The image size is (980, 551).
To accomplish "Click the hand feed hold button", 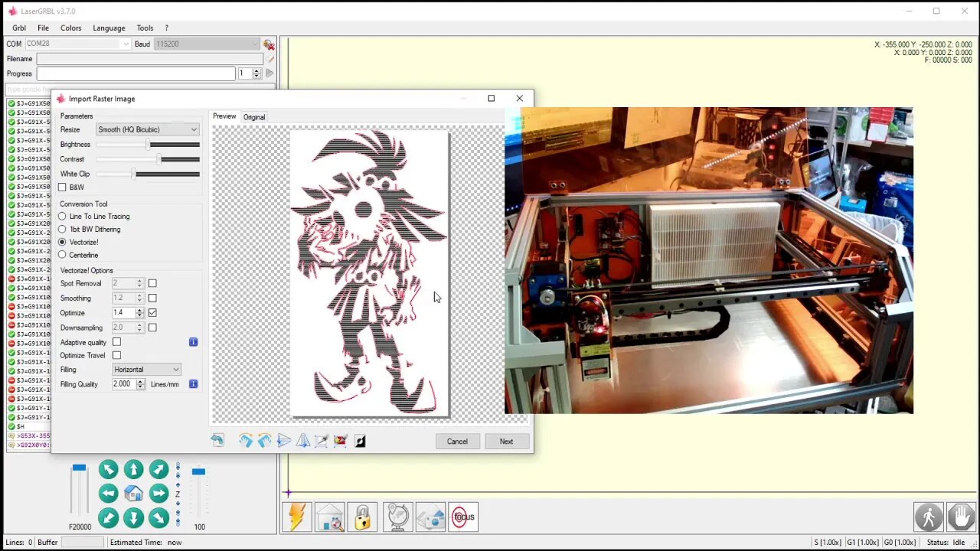I will (x=961, y=517).
